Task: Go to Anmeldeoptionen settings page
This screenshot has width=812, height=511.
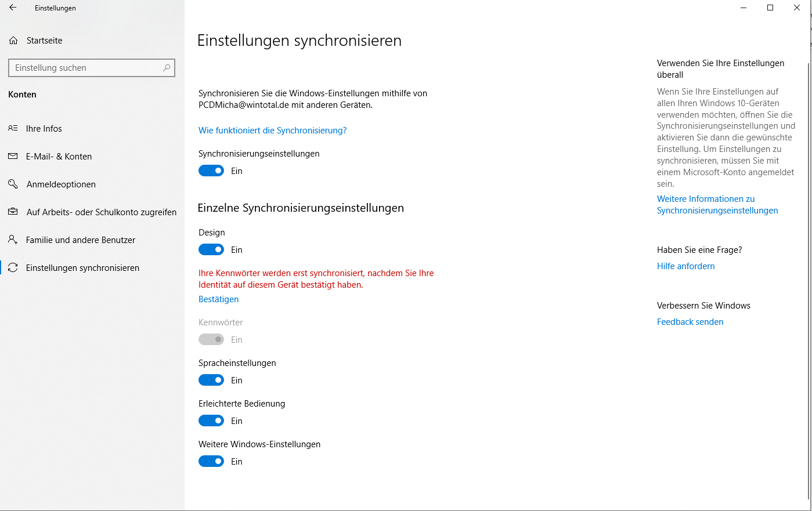Action: [61, 184]
